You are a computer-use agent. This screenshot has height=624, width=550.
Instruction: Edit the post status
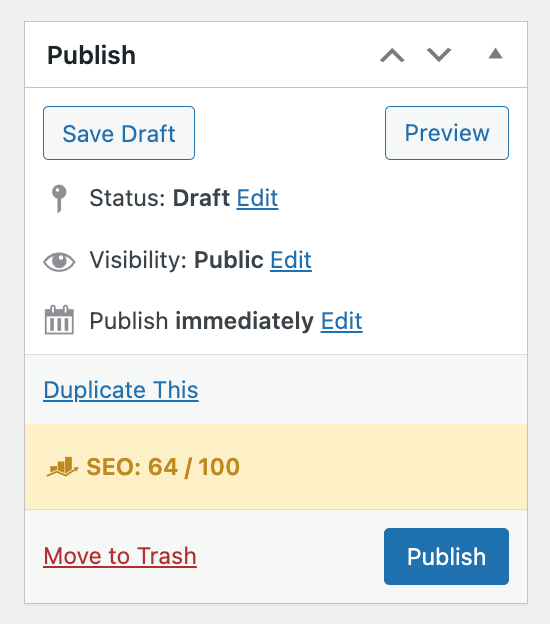click(x=257, y=198)
